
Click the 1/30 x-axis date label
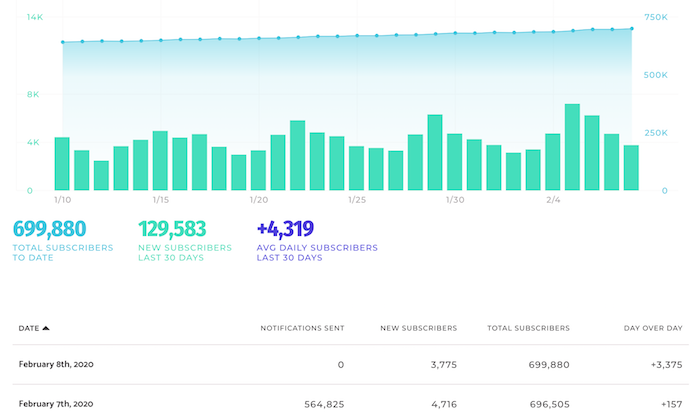(x=455, y=200)
